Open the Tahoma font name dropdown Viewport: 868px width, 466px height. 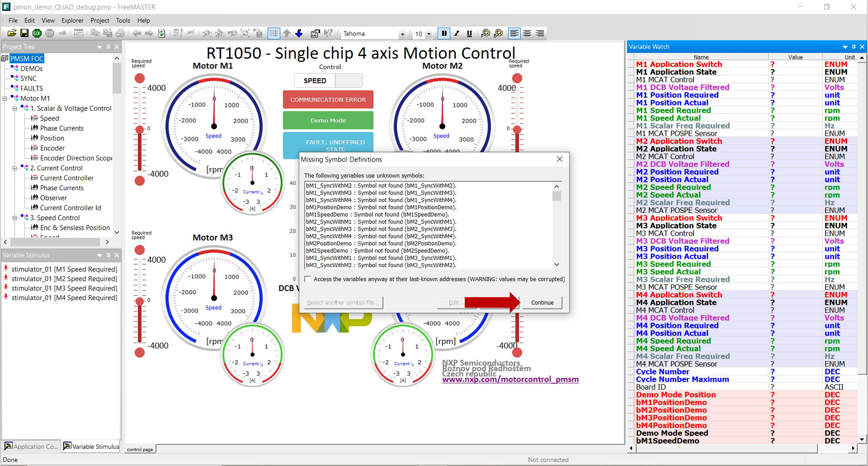pos(402,34)
